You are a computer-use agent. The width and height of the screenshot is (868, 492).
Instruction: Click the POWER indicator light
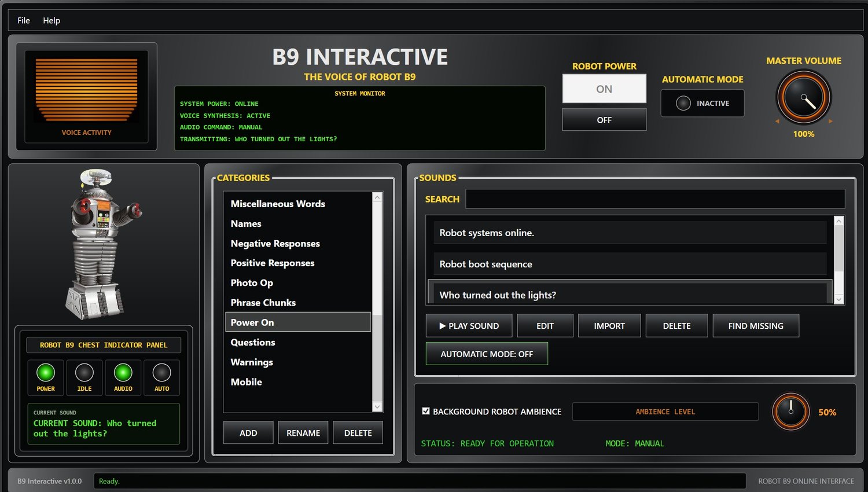click(x=46, y=373)
